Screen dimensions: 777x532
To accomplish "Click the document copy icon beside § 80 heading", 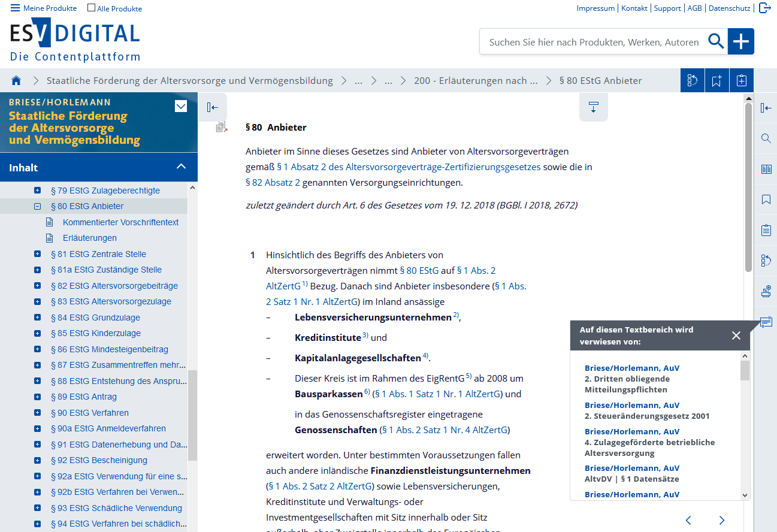I will (222, 126).
